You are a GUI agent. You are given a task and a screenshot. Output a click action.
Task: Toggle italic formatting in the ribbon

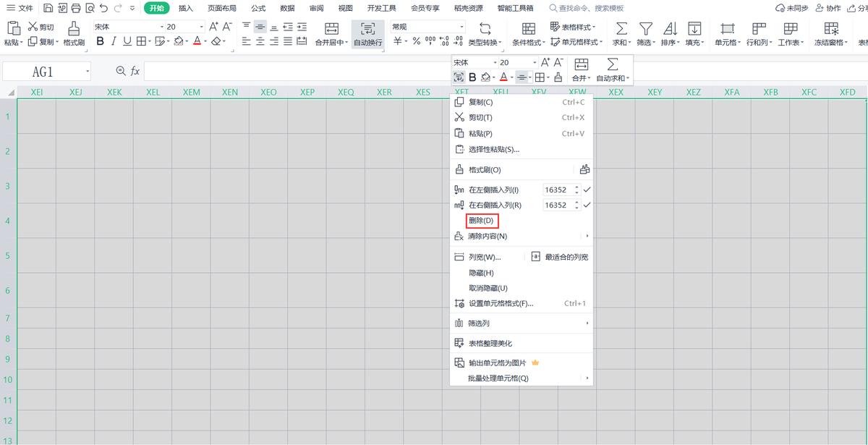point(112,42)
